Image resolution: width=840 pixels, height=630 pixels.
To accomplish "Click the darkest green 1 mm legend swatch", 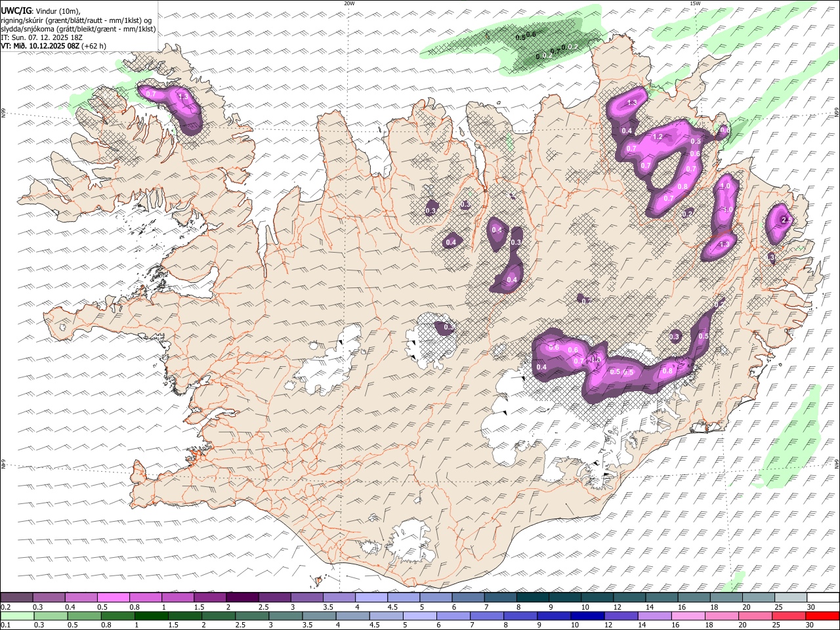I will click(x=151, y=616).
